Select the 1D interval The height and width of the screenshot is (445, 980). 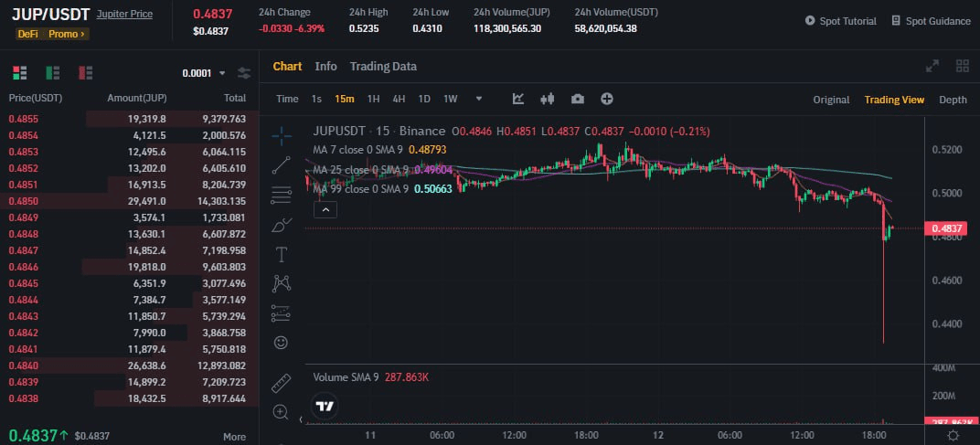pos(424,99)
